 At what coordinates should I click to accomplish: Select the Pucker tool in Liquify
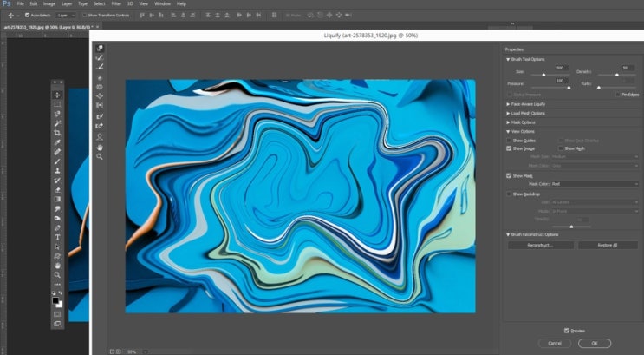[x=100, y=87]
